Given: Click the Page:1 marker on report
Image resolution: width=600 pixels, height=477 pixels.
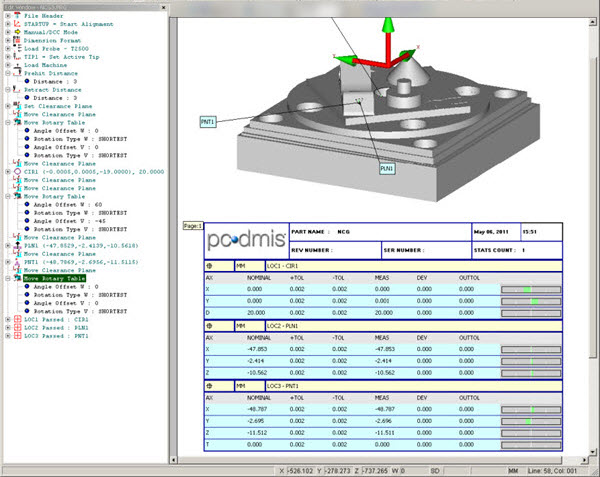Looking at the screenshot, I should tap(193, 227).
